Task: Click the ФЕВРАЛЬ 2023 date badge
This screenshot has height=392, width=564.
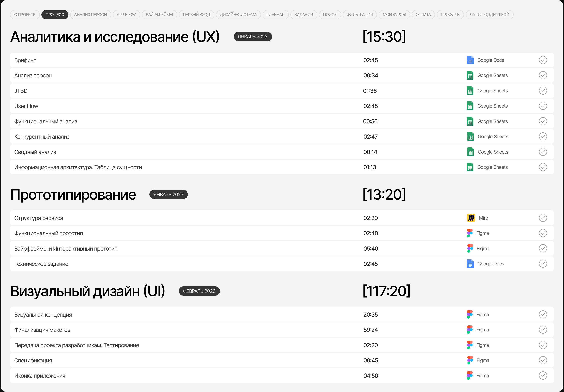Action: click(x=199, y=291)
